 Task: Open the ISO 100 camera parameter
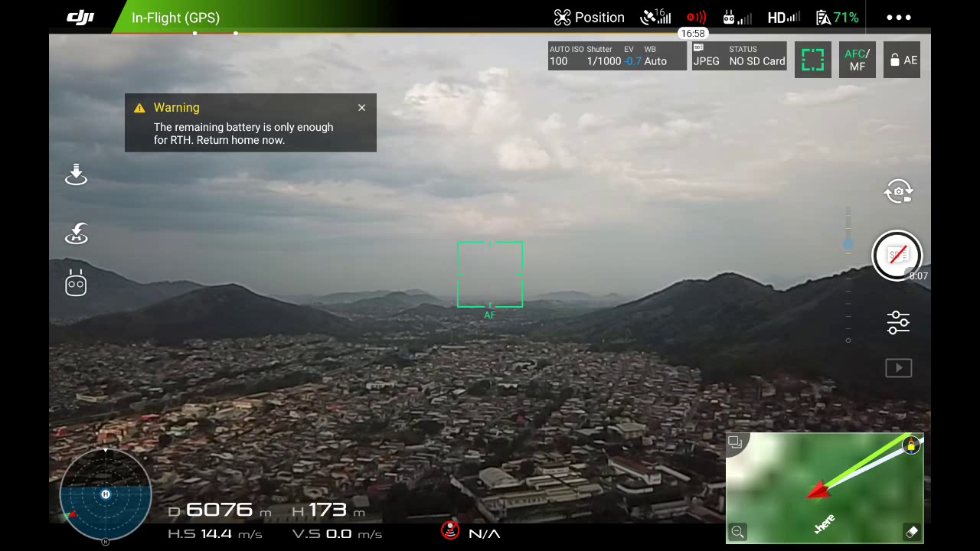[x=567, y=56]
